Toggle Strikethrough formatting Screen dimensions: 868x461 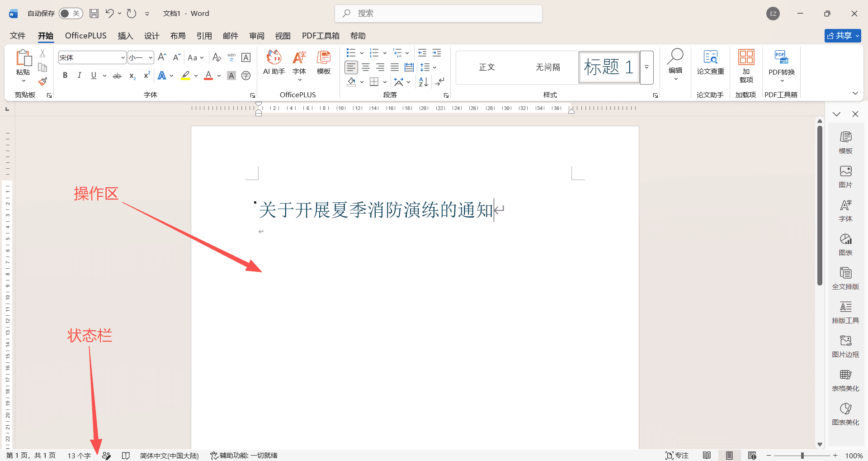point(117,76)
